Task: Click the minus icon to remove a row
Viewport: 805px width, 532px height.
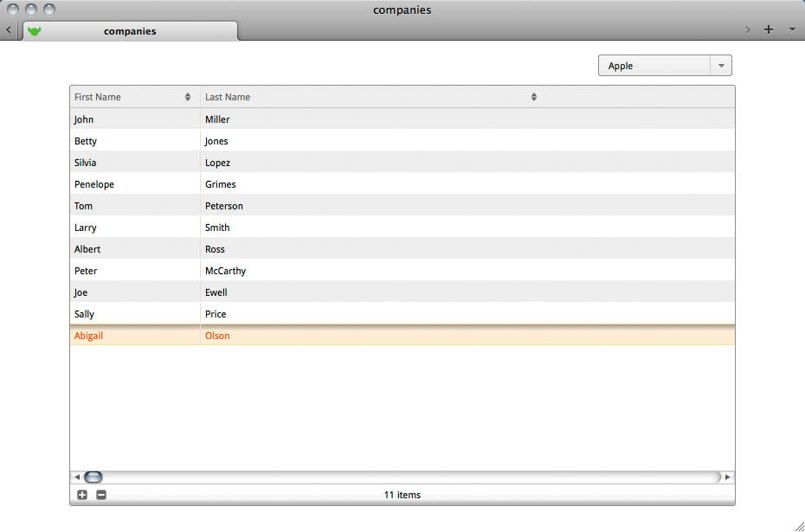Action: pos(101,495)
